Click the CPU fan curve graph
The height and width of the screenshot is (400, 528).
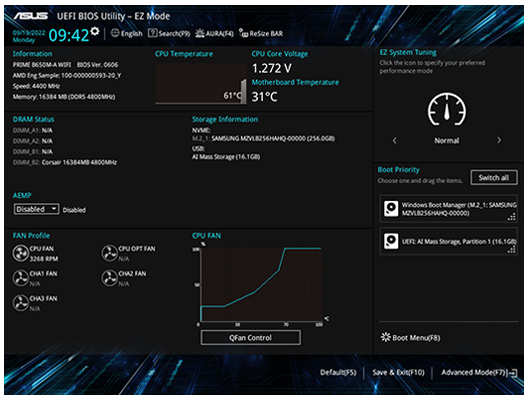261,285
